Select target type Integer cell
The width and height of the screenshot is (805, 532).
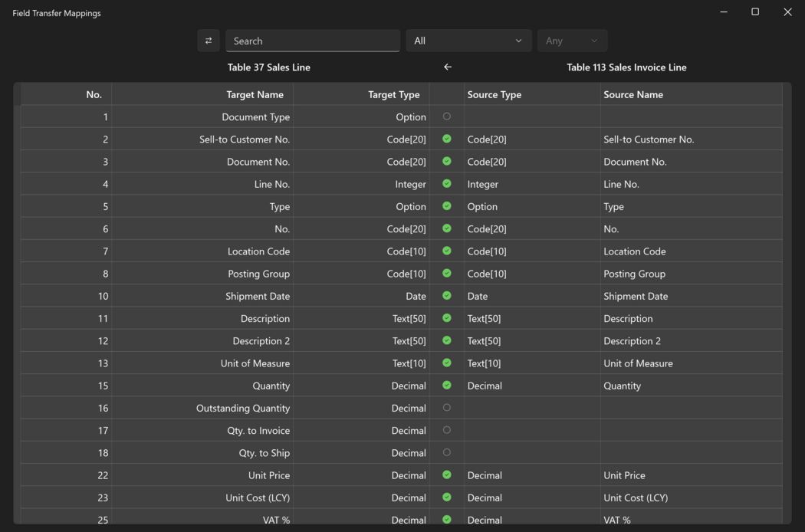[x=361, y=184]
